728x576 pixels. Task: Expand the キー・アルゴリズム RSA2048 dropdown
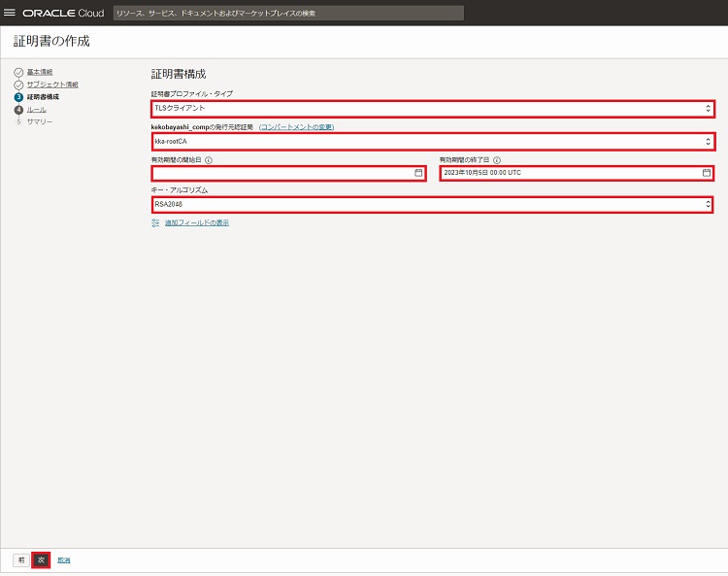click(432, 205)
